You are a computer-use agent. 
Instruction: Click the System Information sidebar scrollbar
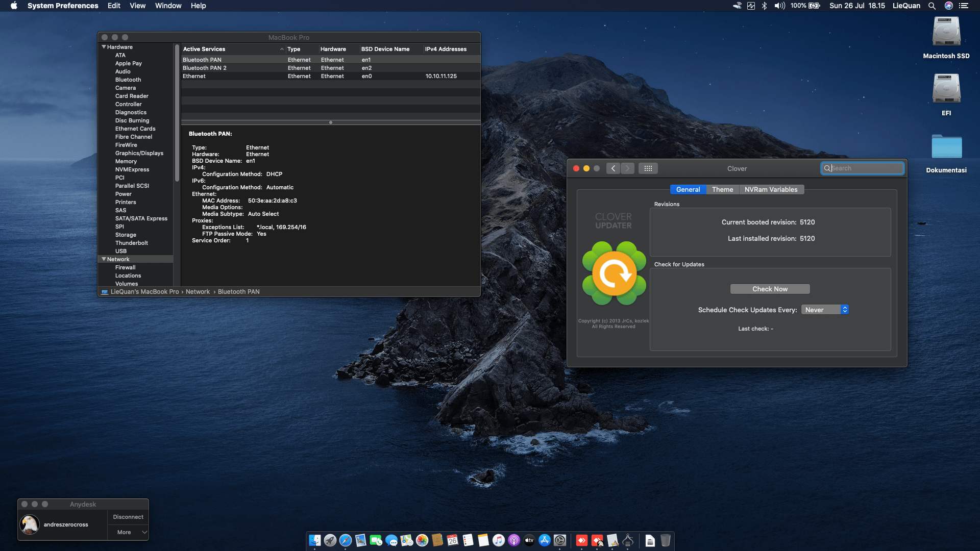click(177, 113)
